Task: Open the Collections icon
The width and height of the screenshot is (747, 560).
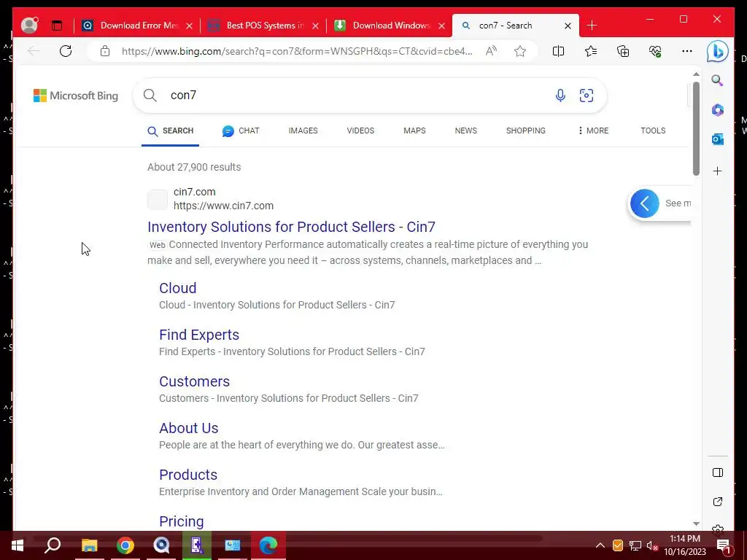Action: coord(623,52)
